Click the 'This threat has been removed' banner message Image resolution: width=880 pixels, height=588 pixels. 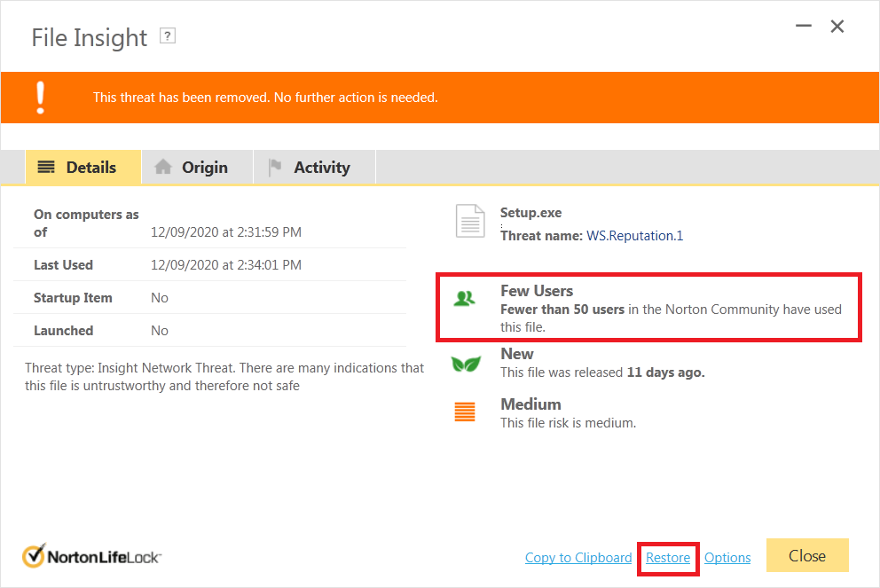point(265,98)
